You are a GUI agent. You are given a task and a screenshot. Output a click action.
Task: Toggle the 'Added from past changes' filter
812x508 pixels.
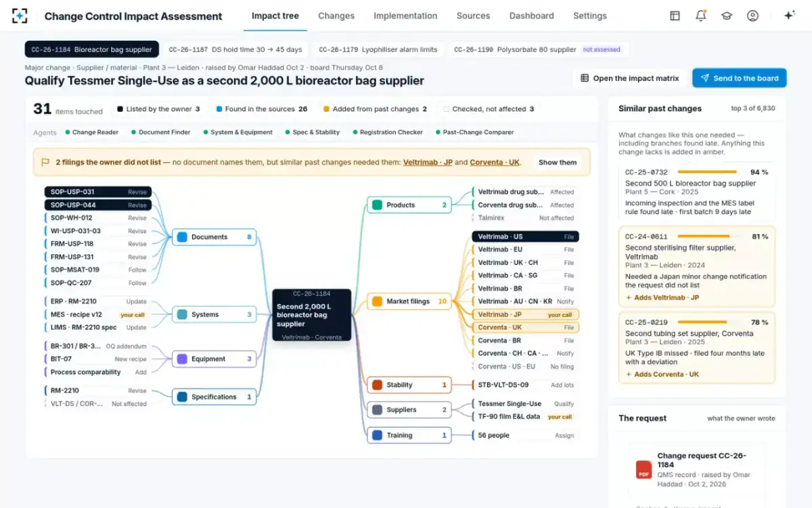click(x=375, y=108)
